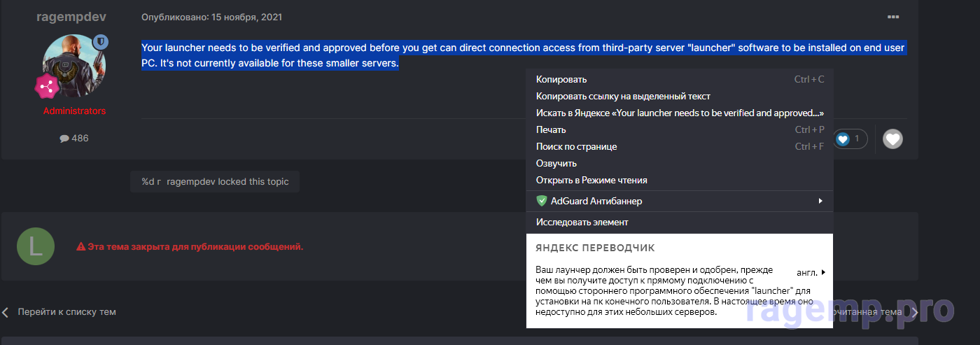Click the left chevron near Перейти к списку тем
This screenshot has height=345, width=980.
pyautogui.click(x=6, y=312)
